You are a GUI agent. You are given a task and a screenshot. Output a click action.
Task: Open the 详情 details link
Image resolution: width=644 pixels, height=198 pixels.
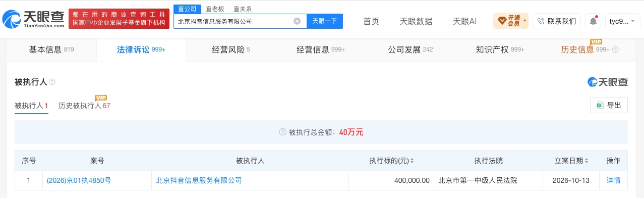pos(613,180)
